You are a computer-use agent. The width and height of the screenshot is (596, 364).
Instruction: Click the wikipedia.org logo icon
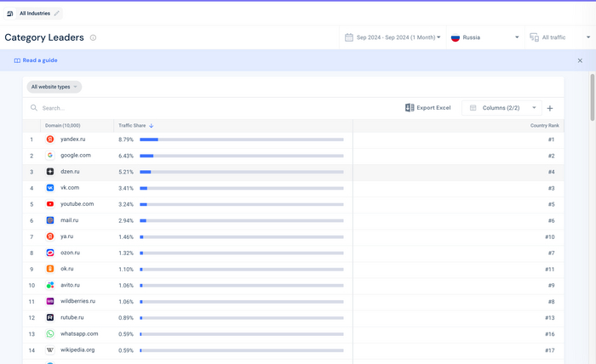(50, 350)
